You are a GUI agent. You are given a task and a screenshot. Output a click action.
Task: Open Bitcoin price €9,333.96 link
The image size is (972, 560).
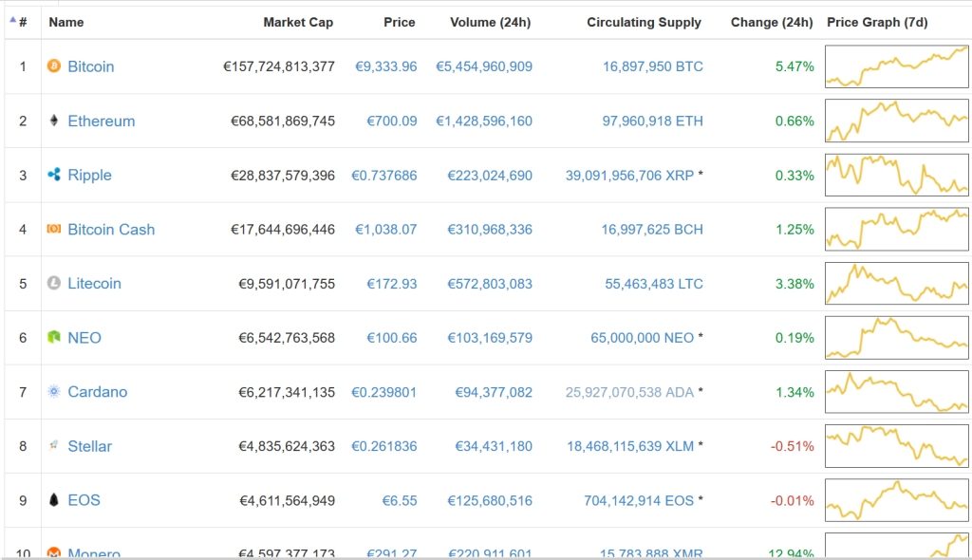(x=385, y=66)
